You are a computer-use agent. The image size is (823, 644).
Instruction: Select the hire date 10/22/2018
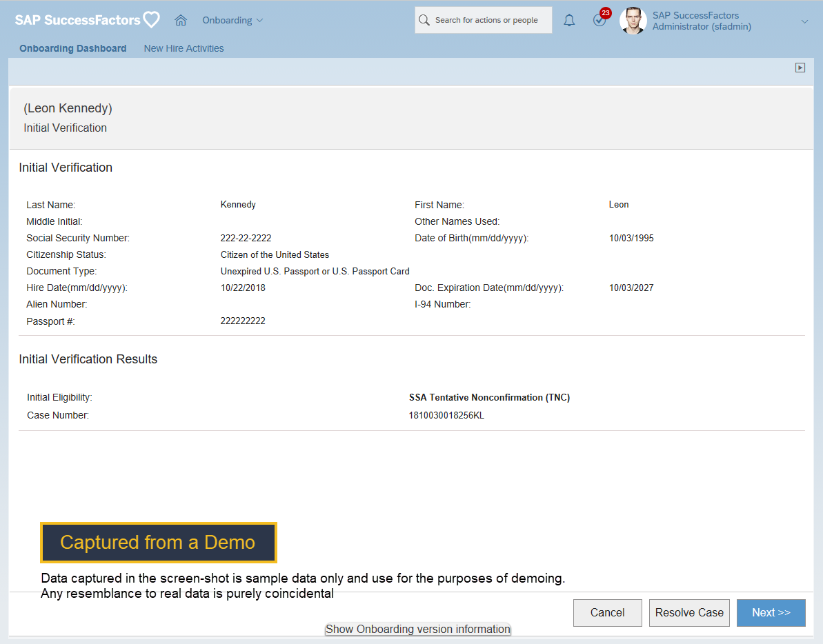click(x=243, y=288)
